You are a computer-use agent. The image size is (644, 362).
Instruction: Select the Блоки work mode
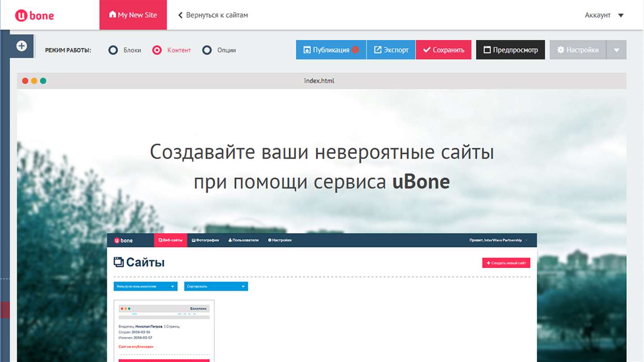pos(124,50)
